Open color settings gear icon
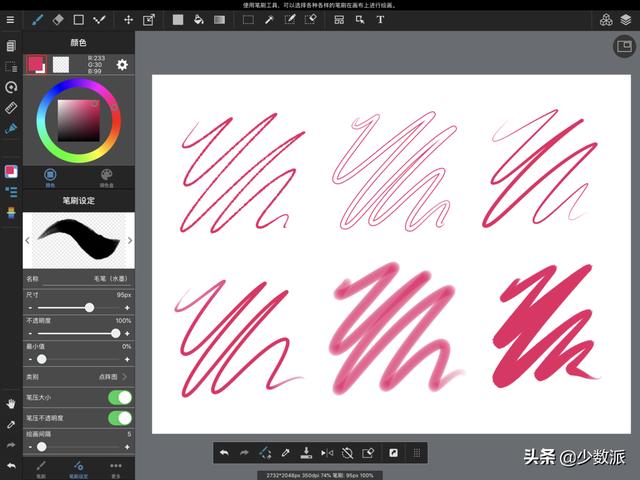Screen dimensions: 640x480 (x=122, y=64)
